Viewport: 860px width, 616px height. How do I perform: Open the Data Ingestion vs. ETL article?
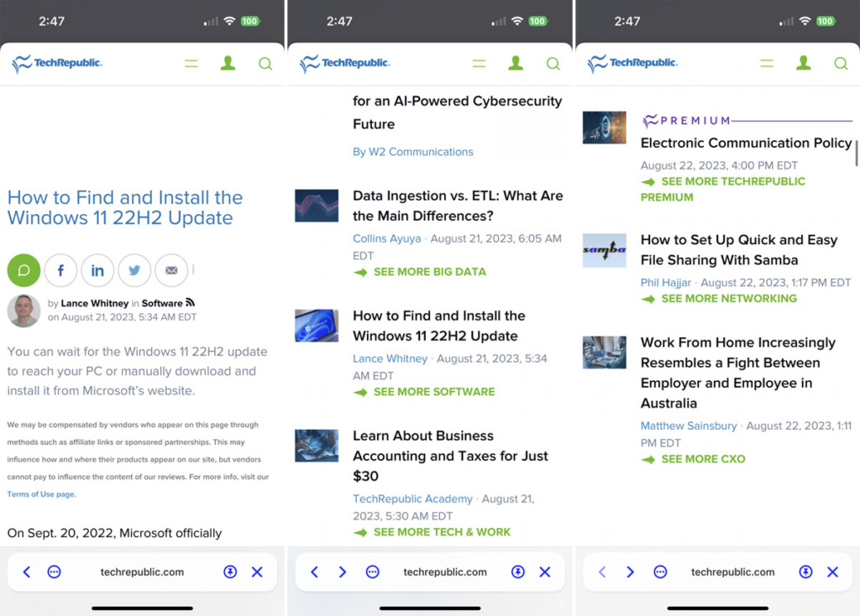pos(458,206)
